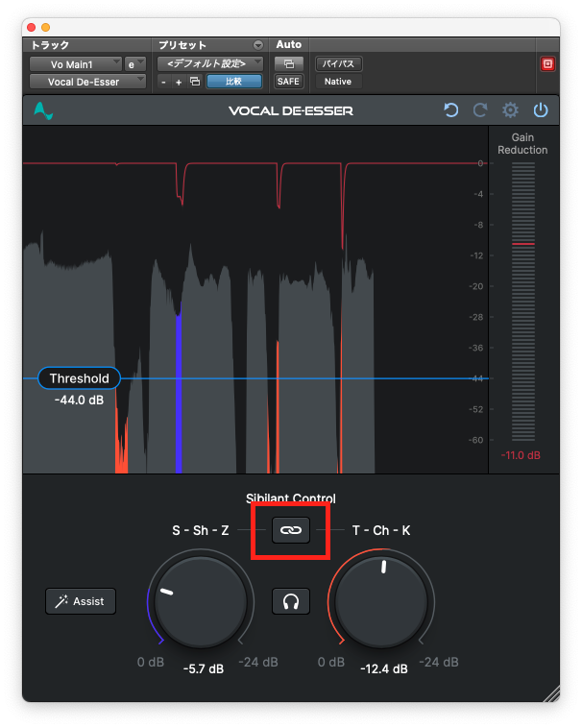Click the Assist magic wand button

click(81, 601)
